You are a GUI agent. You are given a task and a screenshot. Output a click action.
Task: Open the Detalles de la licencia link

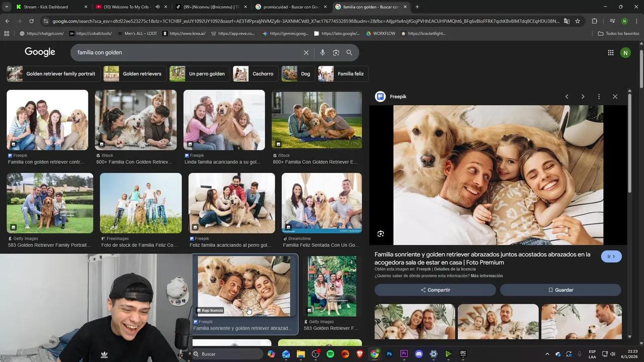click(454, 269)
